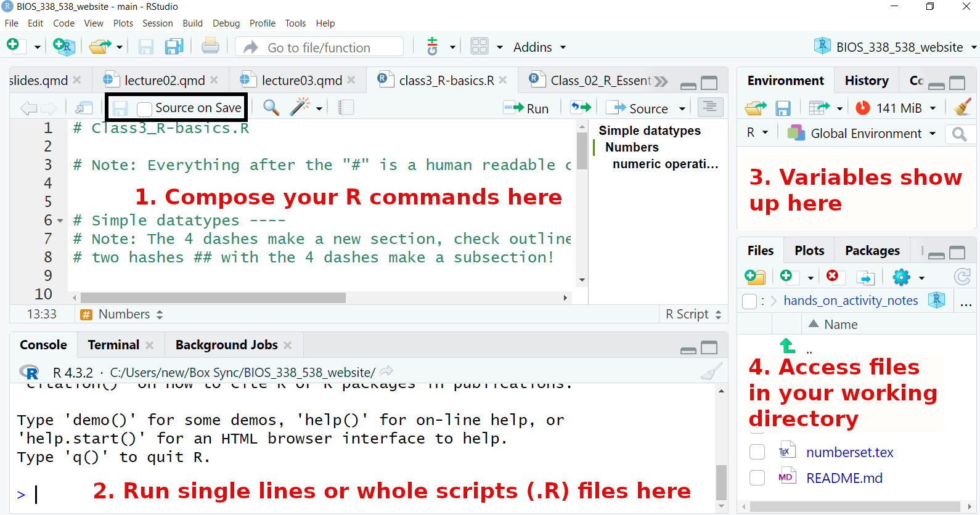The width and height of the screenshot is (980, 515).
Task: Open the numberset.tex file link
Action: [849, 452]
